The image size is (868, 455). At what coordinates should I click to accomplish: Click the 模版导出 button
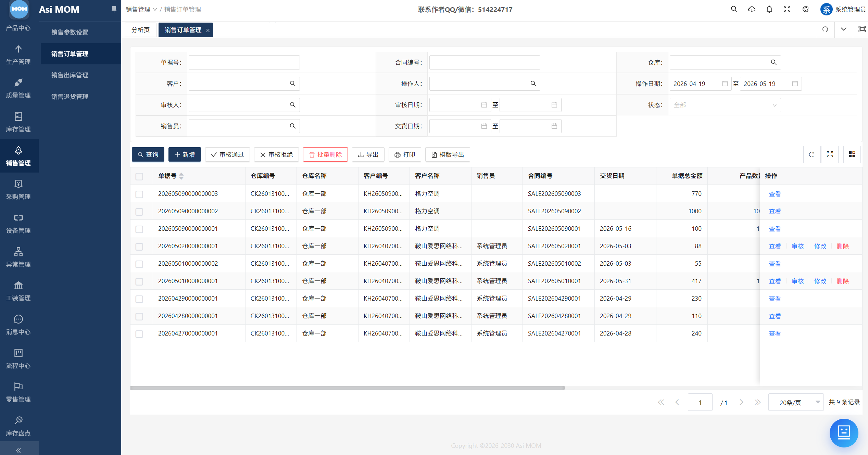click(x=448, y=155)
